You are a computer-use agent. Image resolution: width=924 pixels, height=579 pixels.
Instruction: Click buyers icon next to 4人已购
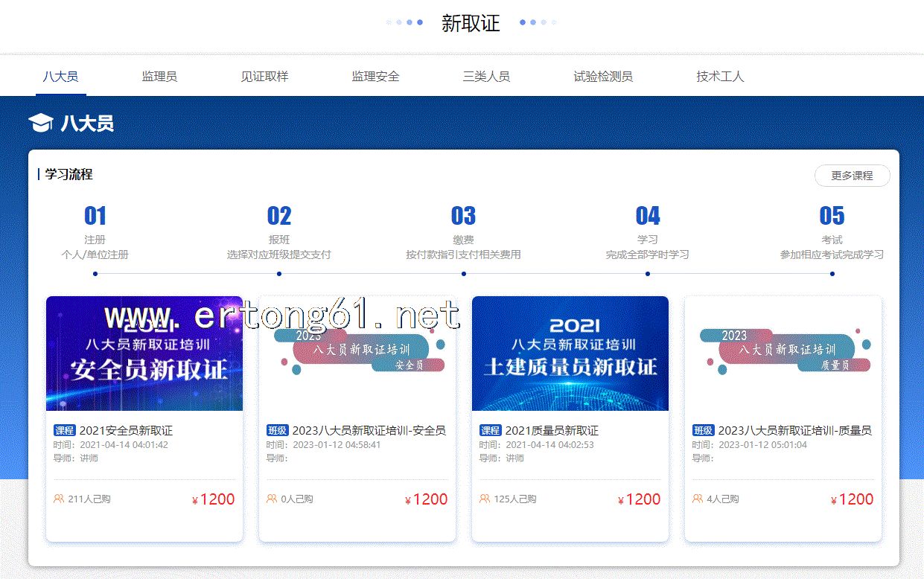click(x=698, y=499)
